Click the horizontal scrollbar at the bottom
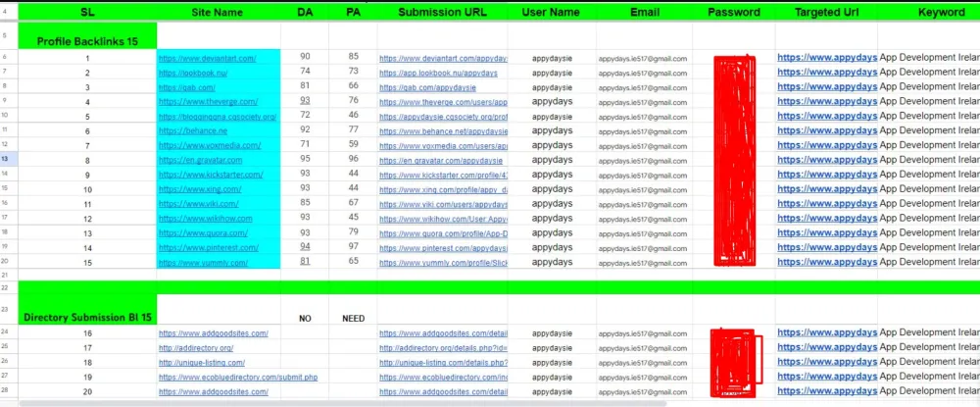The height and width of the screenshot is (407, 980). click(x=342, y=403)
